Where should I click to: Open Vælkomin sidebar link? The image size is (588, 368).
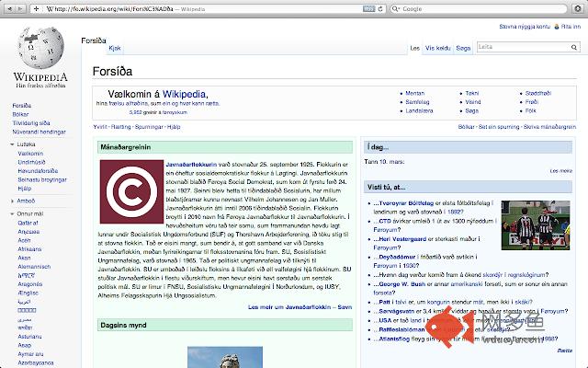coord(30,154)
